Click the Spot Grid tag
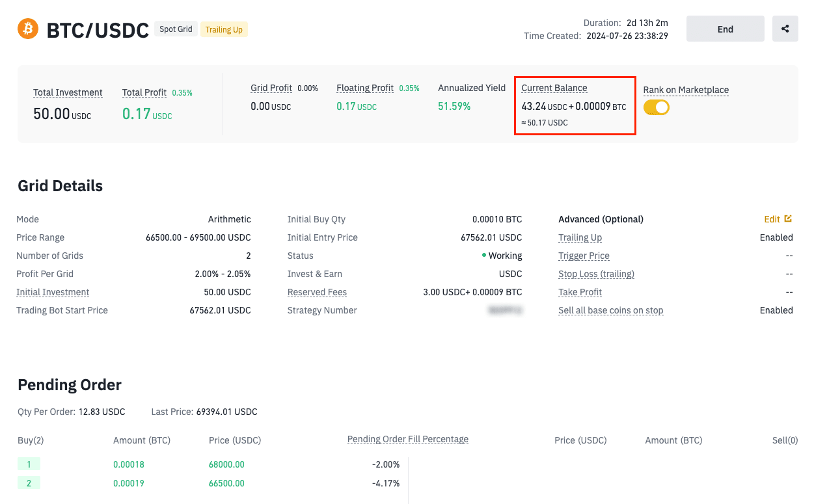 pos(176,29)
